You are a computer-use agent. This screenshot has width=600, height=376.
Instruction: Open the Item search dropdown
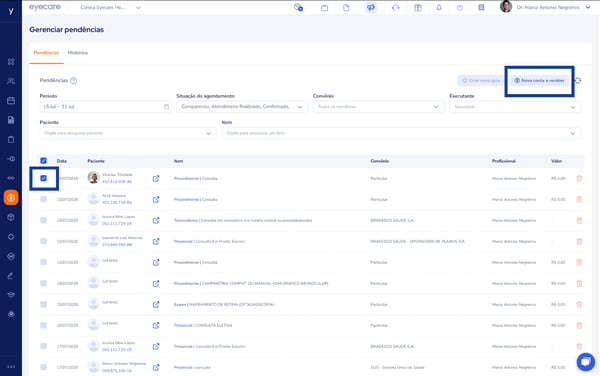[401, 133]
